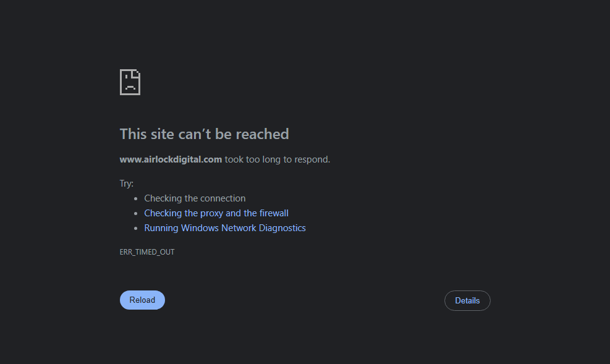Click the bullet beside the proxy and firewall link
The width and height of the screenshot is (610, 364).
(x=135, y=214)
